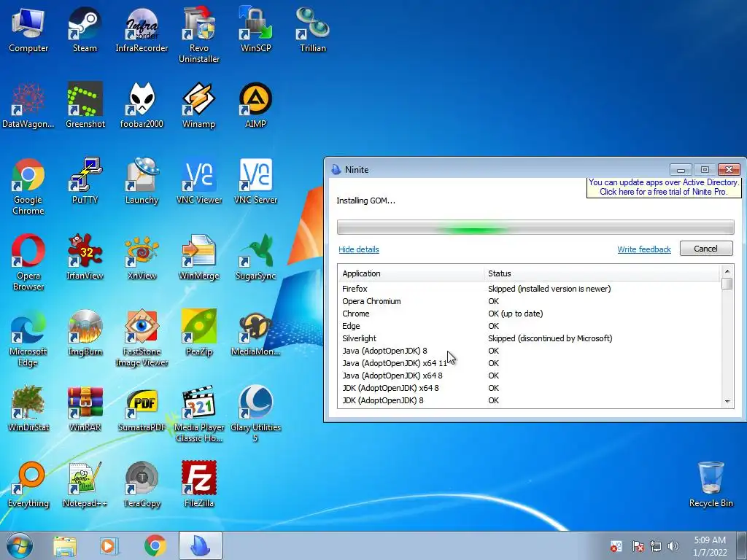Select the IrfanView desktop icon
The height and width of the screenshot is (560, 747).
point(85,257)
